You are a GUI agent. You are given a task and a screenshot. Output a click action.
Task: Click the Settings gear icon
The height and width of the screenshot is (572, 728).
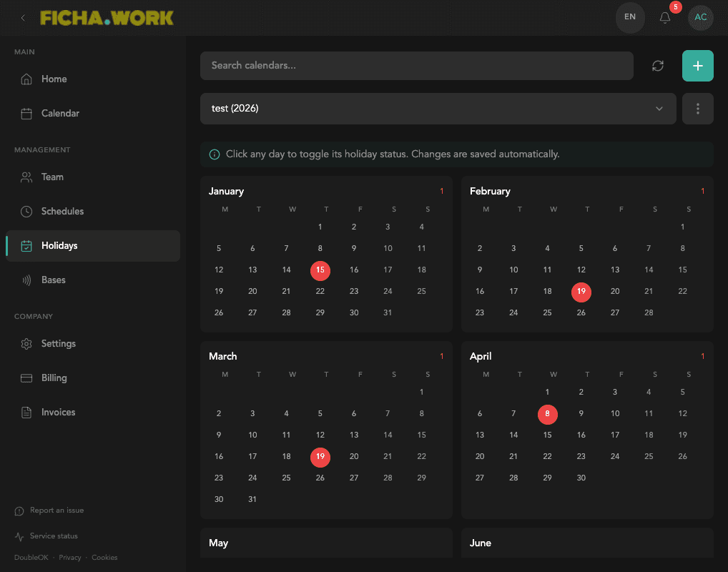[x=26, y=344]
